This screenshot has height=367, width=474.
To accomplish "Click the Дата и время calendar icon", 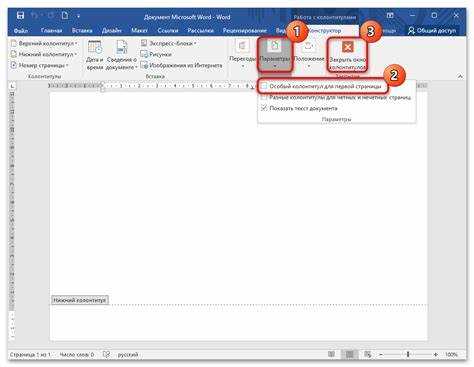I will click(x=95, y=47).
